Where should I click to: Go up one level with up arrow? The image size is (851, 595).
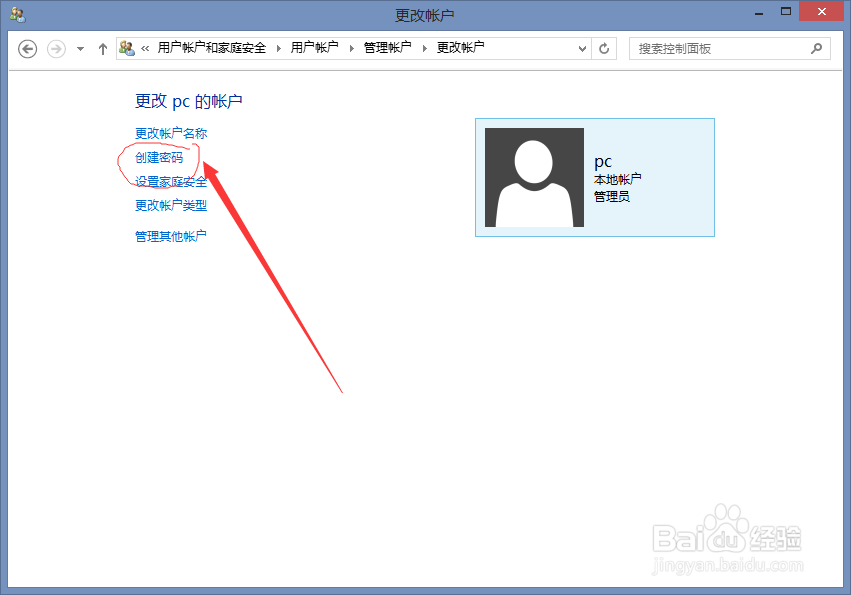point(103,49)
